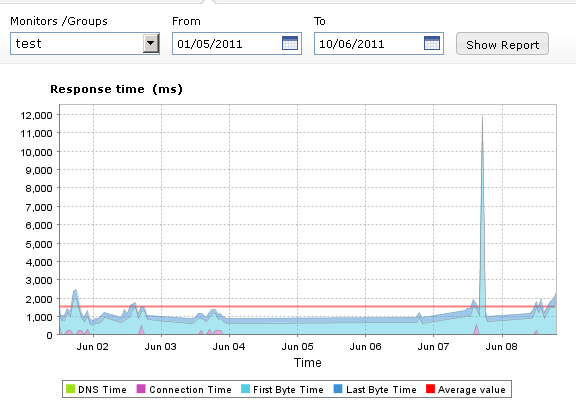Toggle Last Byte Time series via legend label
Image resolution: width=576 pixels, height=419 pixels.
381,389
